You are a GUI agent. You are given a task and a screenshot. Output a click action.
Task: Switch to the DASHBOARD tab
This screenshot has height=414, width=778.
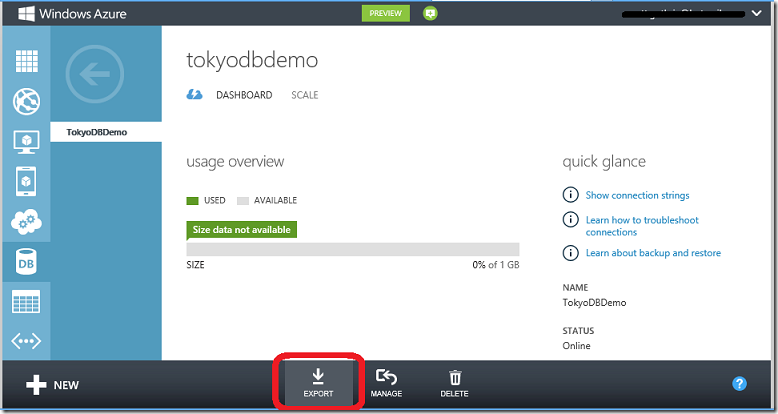pyautogui.click(x=244, y=95)
